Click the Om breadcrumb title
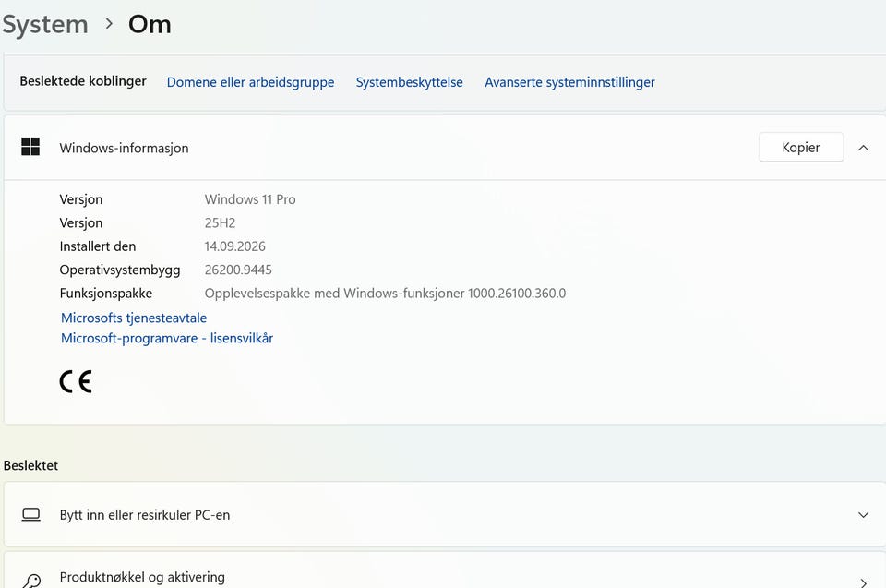This screenshot has width=886, height=588. pos(150,24)
